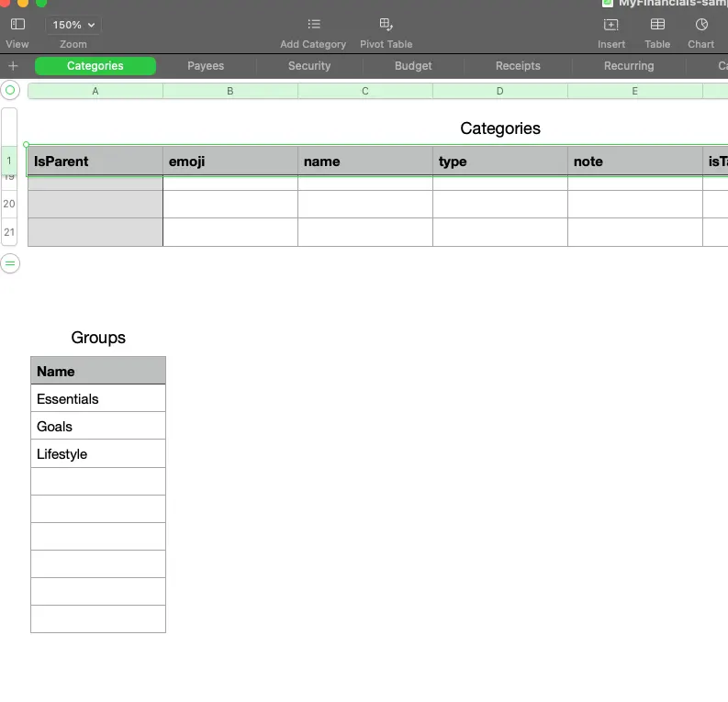Create a Pivot Table from the toolbar
The width and height of the screenshot is (728, 702).
click(386, 25)
